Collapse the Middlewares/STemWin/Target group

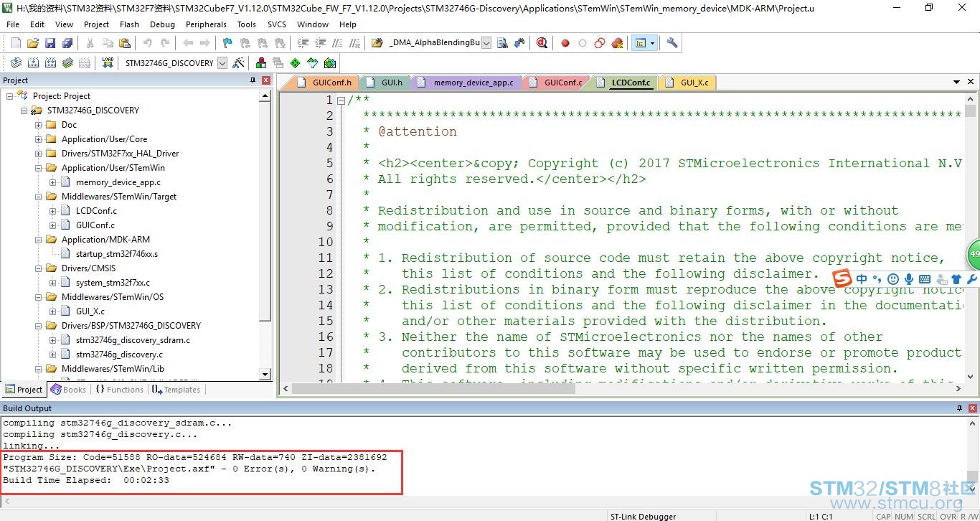point(39,197)
